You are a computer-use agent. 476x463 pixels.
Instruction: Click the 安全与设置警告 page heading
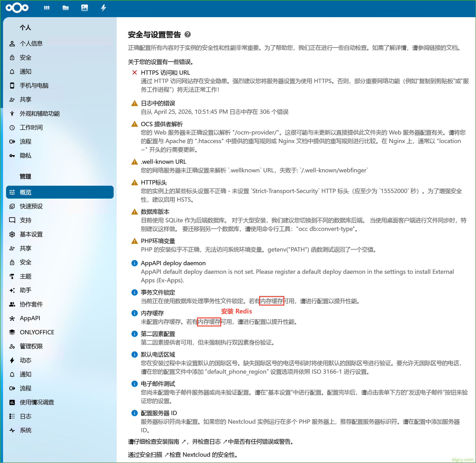(154, 35)
